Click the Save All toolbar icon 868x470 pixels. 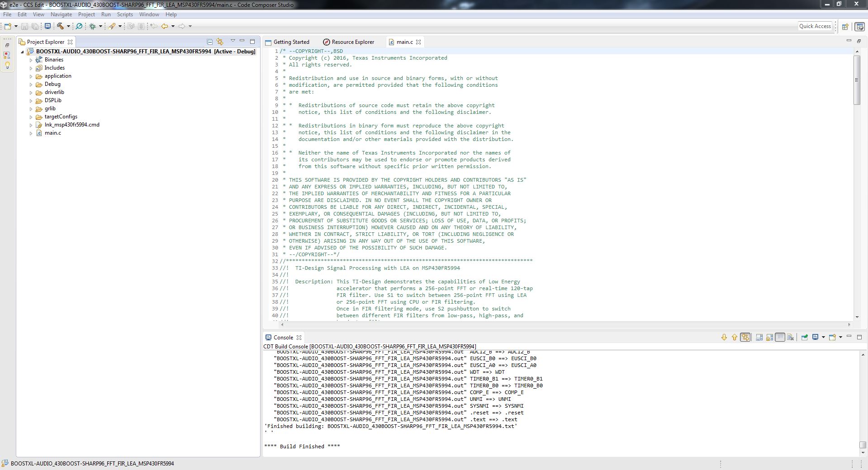coord(35,26)
